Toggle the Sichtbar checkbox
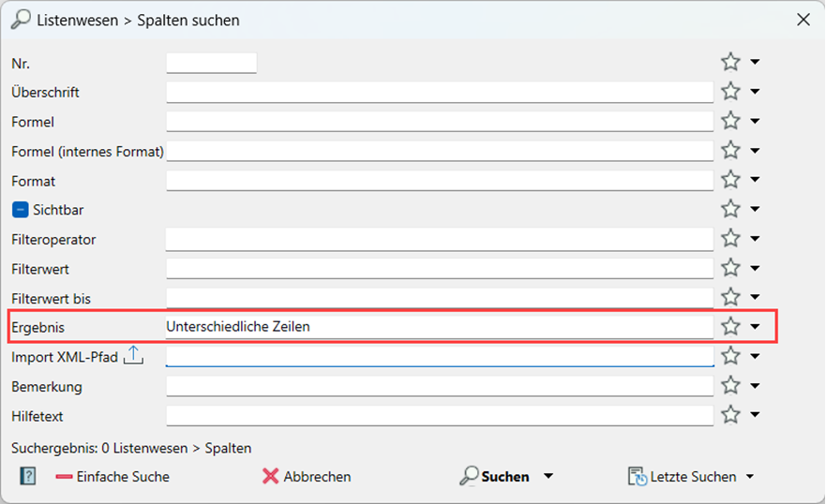 21,210
